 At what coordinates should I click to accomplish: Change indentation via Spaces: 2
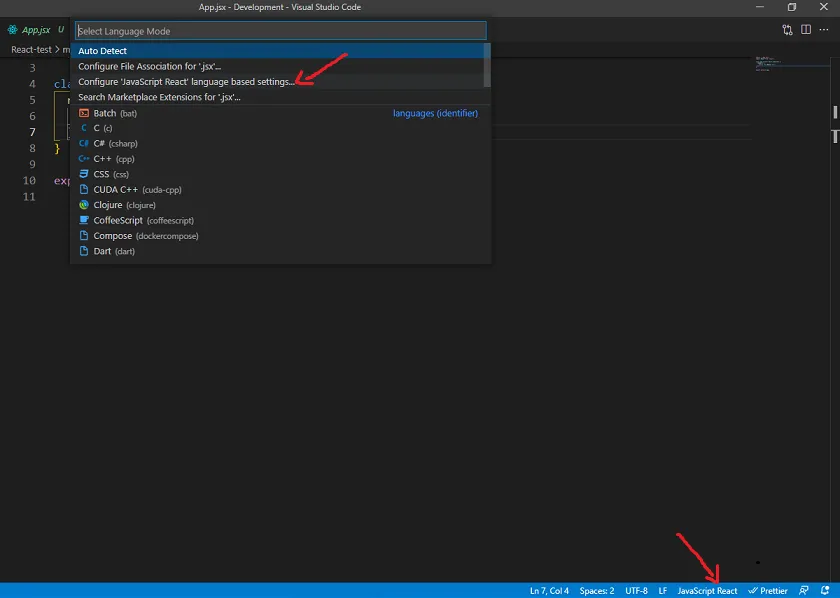(x=597, y=590)
